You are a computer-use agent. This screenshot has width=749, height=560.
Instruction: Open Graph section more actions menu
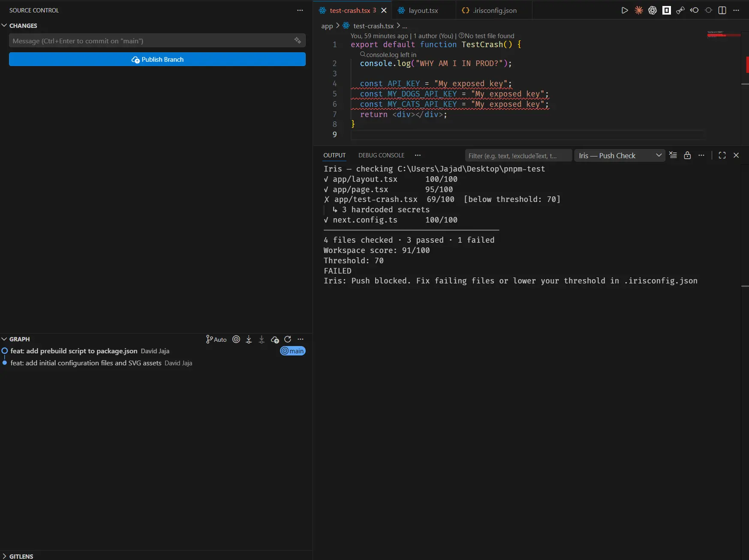point(301,339)
